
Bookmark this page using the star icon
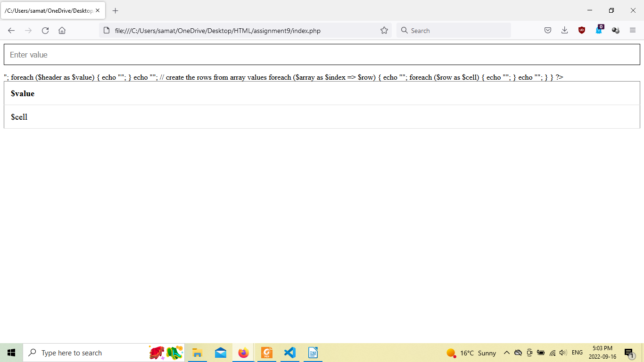pyautogui.click(x=384, y=30)
